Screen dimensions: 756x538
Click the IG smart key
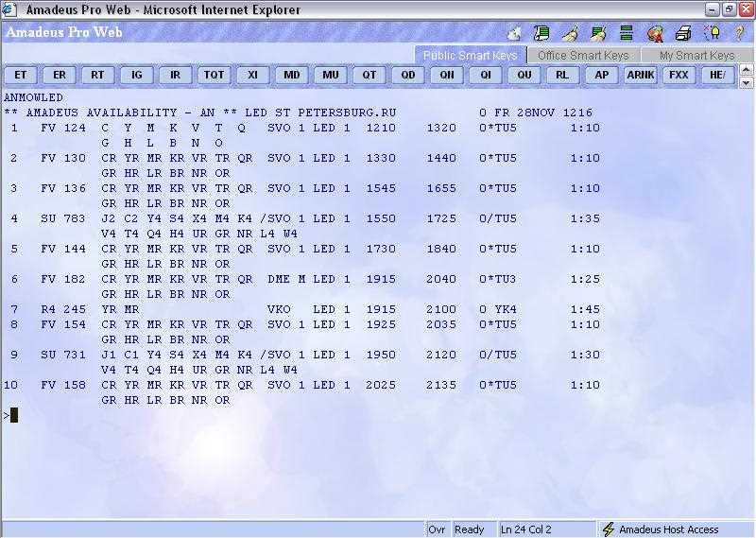[137, 75]
